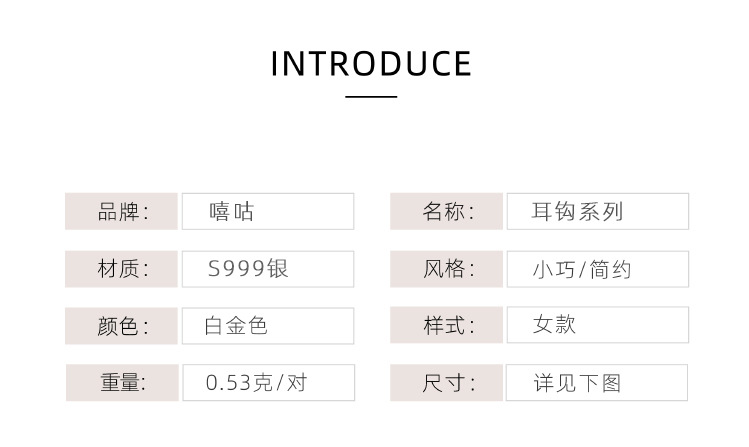
Task: Select the 品牌 label cell
Action: pyautogui.click(x=121, y=212)
